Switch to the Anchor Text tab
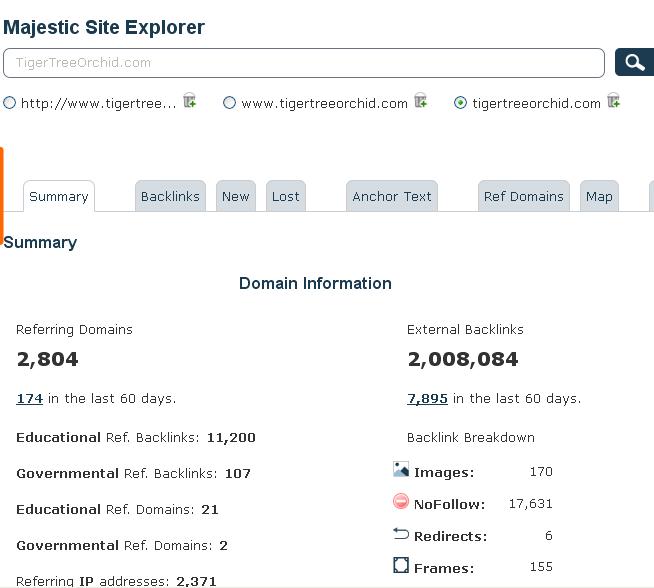 pos(392,196)
